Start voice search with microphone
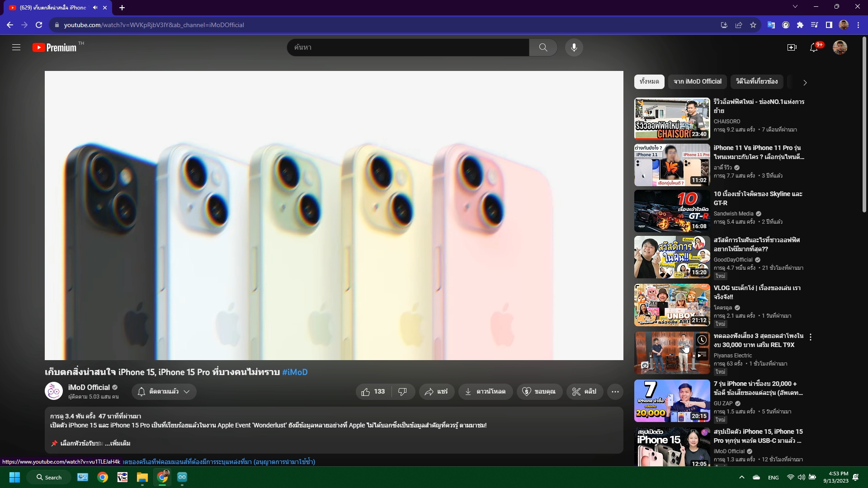This screenshot has height=488, width=868. point(574,47)
